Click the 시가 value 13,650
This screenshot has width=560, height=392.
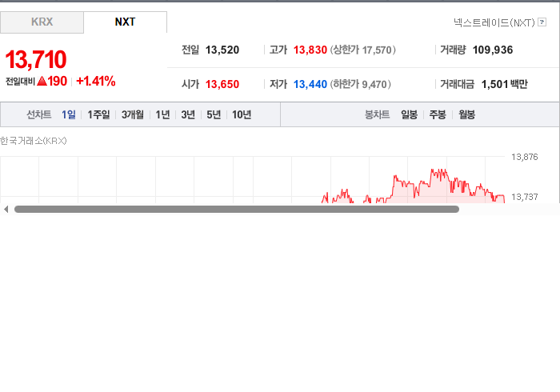click(222, 84)
